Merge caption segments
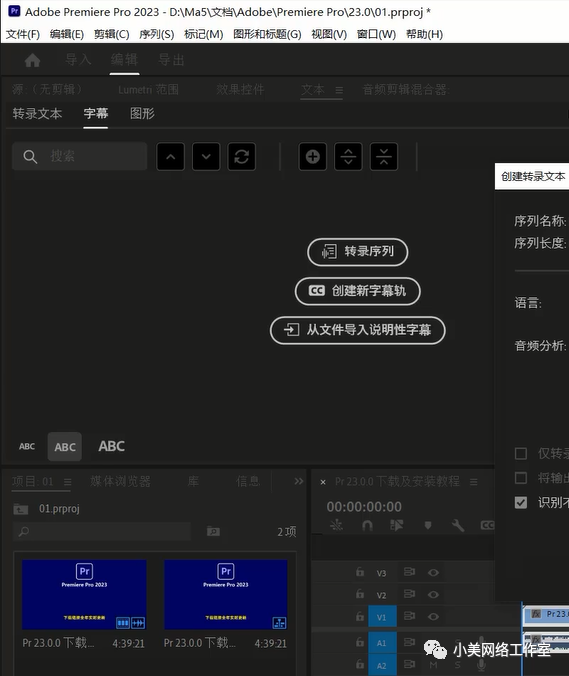This screenshot has height=676, width=569. click(x=384, y=156)
